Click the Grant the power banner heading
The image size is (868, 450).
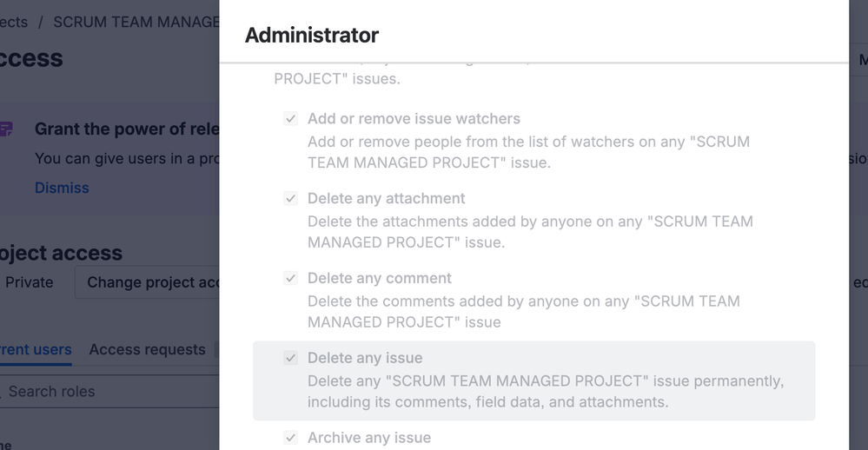[x=126, y=129]
